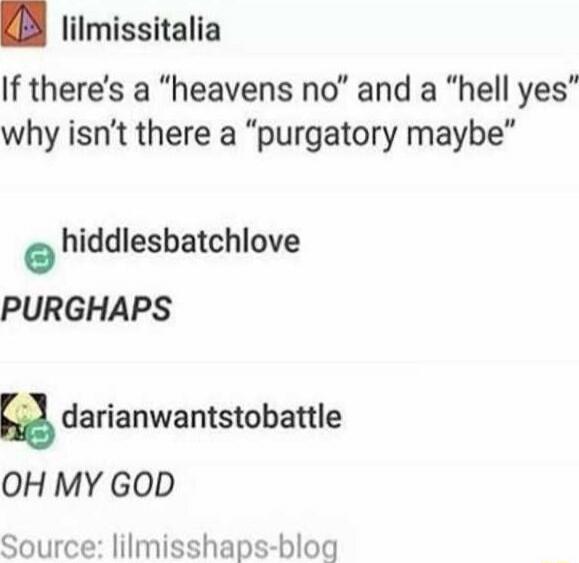This screenshot has height=563, width=579.
Task: Click the PURGHAPS reply text
Action: click(86, 309)
